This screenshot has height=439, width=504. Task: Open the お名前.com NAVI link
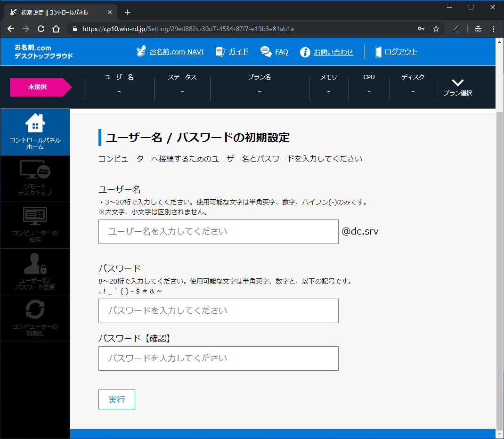tap(177, 52)
